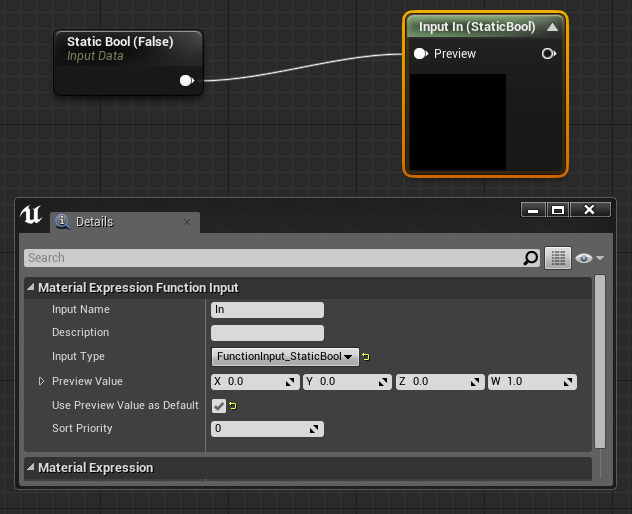The width and height of the screenshot is (632, 514).
Task: Click the black preview thumbnail on Input In node
Action: (459, 121)
